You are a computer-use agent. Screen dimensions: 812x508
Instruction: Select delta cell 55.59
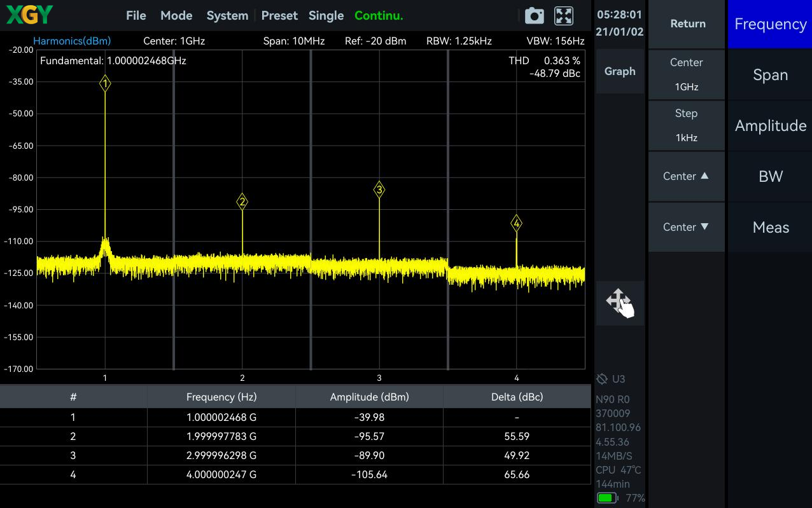point(517,437)
